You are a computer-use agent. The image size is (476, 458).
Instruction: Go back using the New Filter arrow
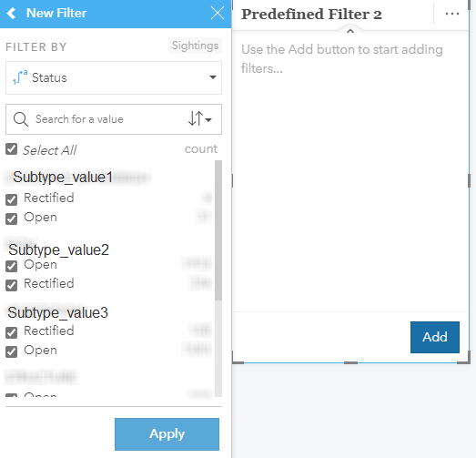[x=11, y=14]
